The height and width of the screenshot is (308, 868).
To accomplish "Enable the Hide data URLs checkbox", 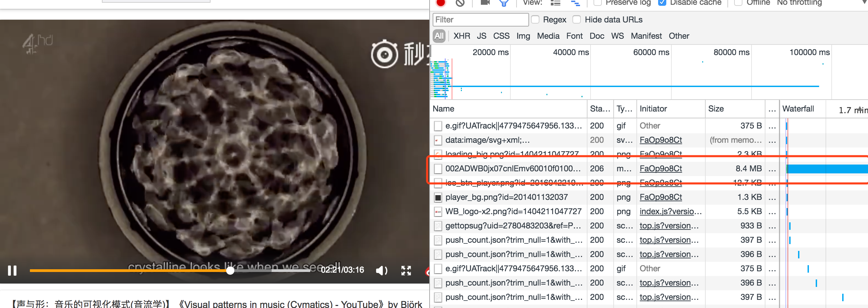I will point(577,20).
